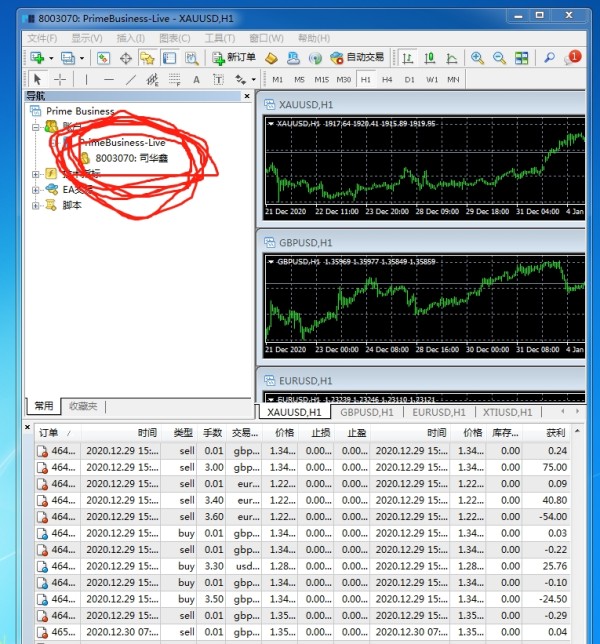Click the zoom out magnifier icon
The image size is (600, 644).
(499, 58)
